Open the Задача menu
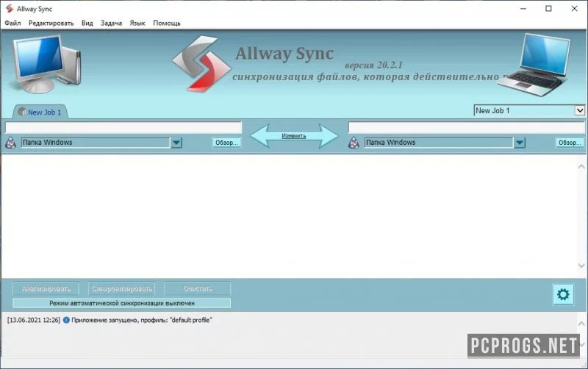588x369 pixels. [111, 24]
